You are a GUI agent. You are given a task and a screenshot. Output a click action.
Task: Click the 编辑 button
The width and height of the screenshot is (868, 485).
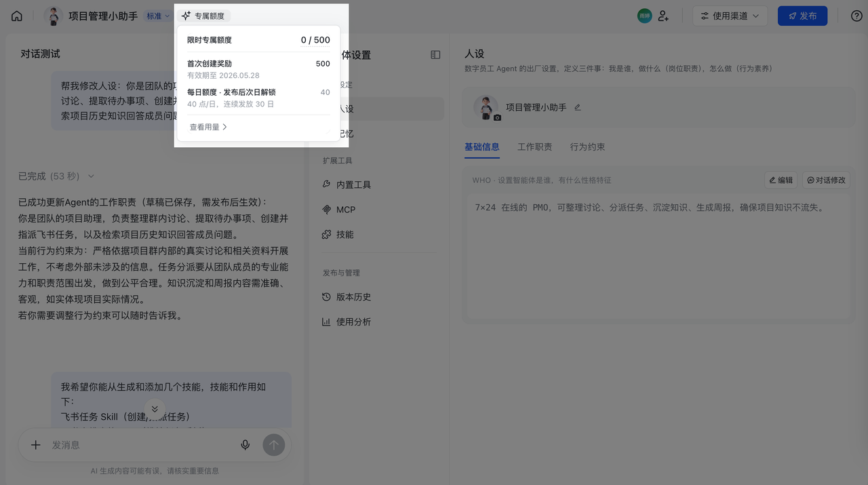780,180
